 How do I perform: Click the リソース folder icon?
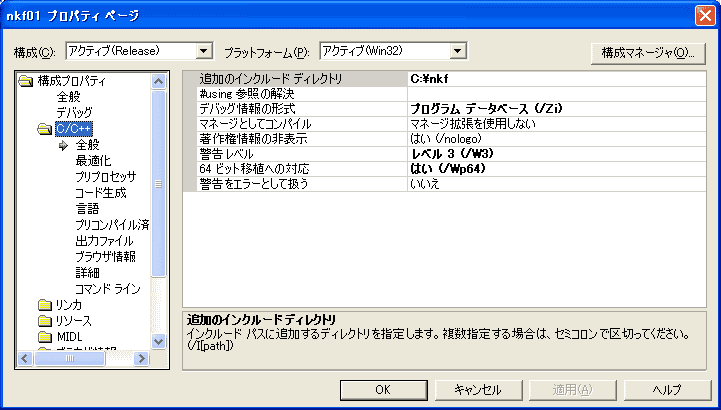45,320
